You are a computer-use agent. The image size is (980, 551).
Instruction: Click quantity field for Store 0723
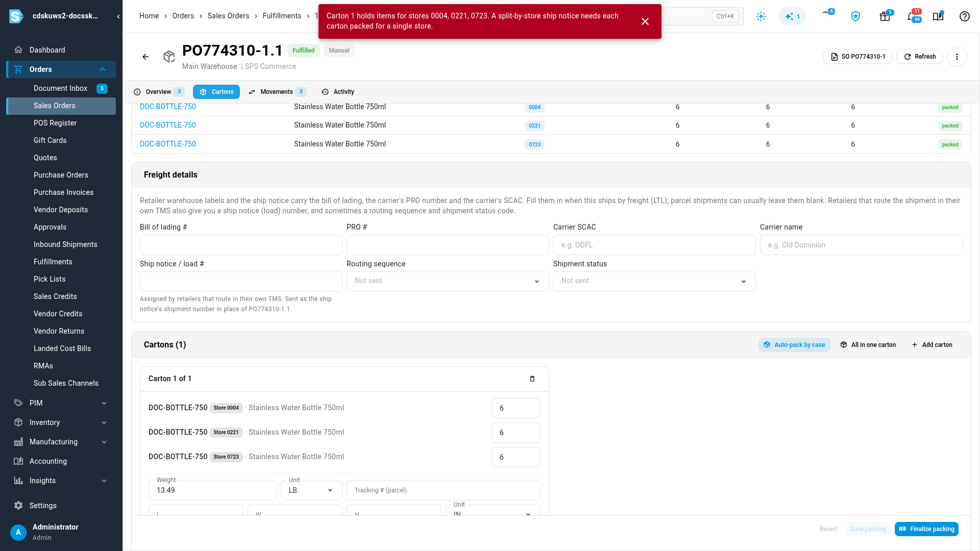tap(516, 457)
